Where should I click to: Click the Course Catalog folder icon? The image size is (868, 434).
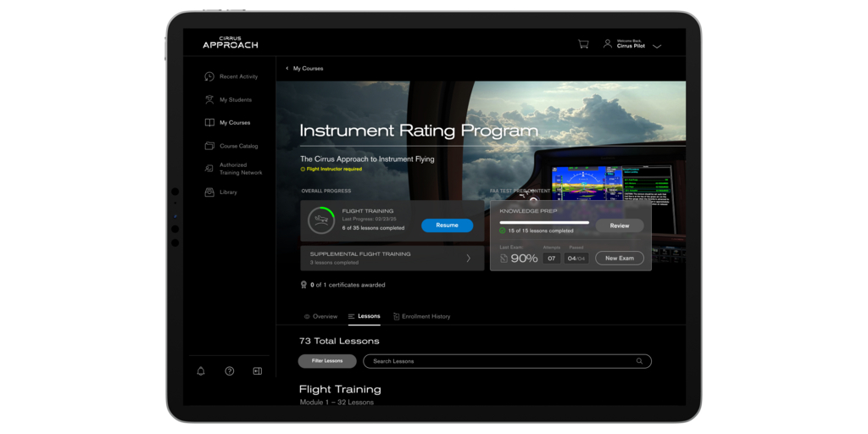coord(209,146)
